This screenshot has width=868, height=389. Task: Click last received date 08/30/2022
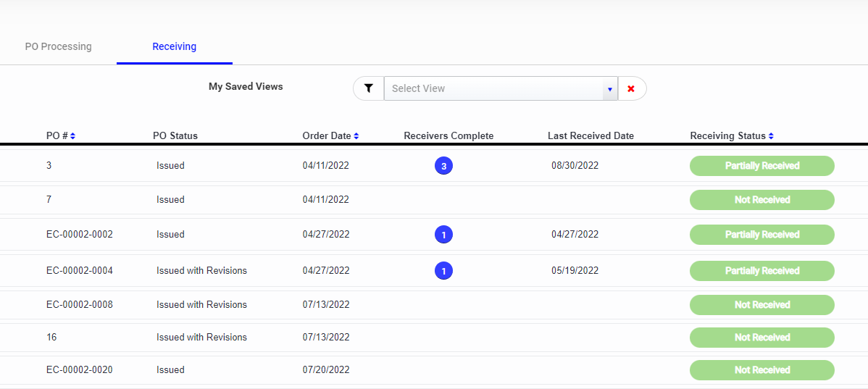tap(575, 165)
